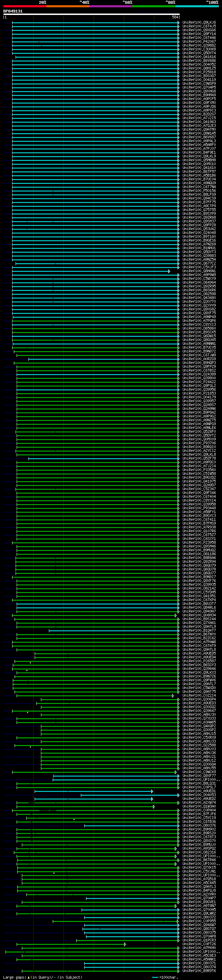The height and width of the screenshot is (980, 222).
Task: Select the UniRef100_A9PJD6 label
Action: pos(199,106)
